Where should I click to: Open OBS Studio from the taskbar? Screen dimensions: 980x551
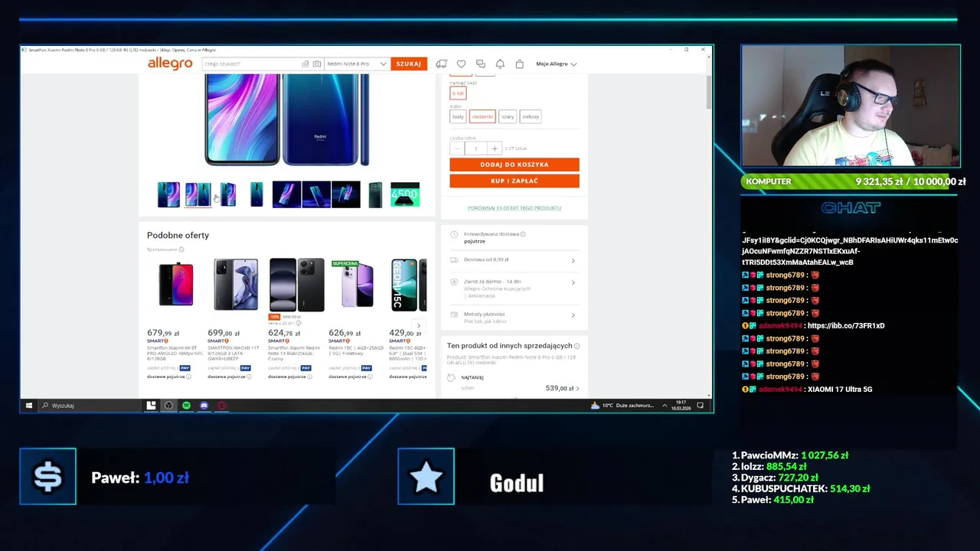click(168, 406)
